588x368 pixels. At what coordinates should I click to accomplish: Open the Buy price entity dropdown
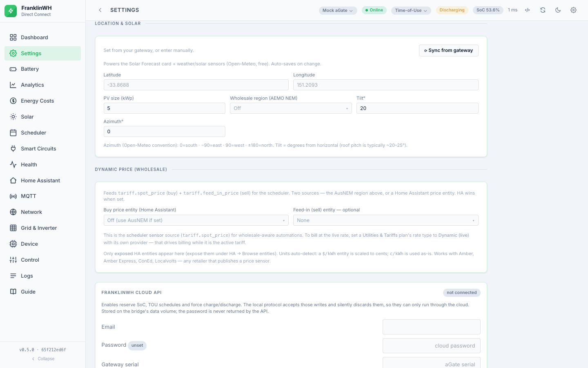click(196, 220)
